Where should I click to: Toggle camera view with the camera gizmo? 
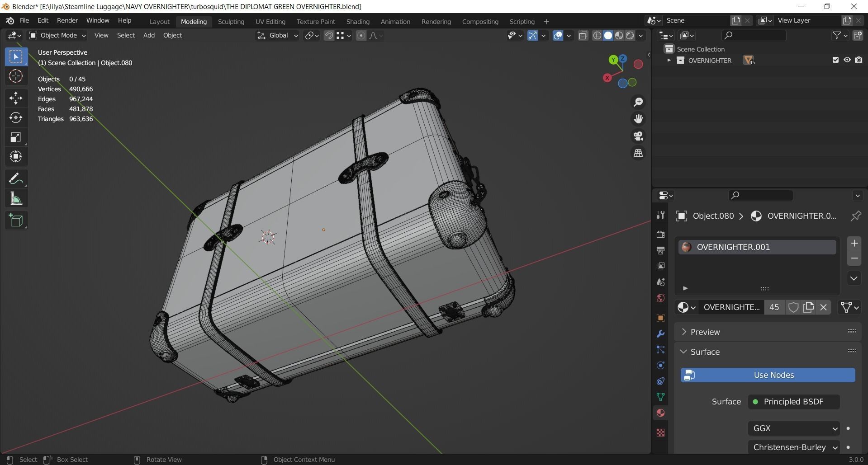point(638,136)
